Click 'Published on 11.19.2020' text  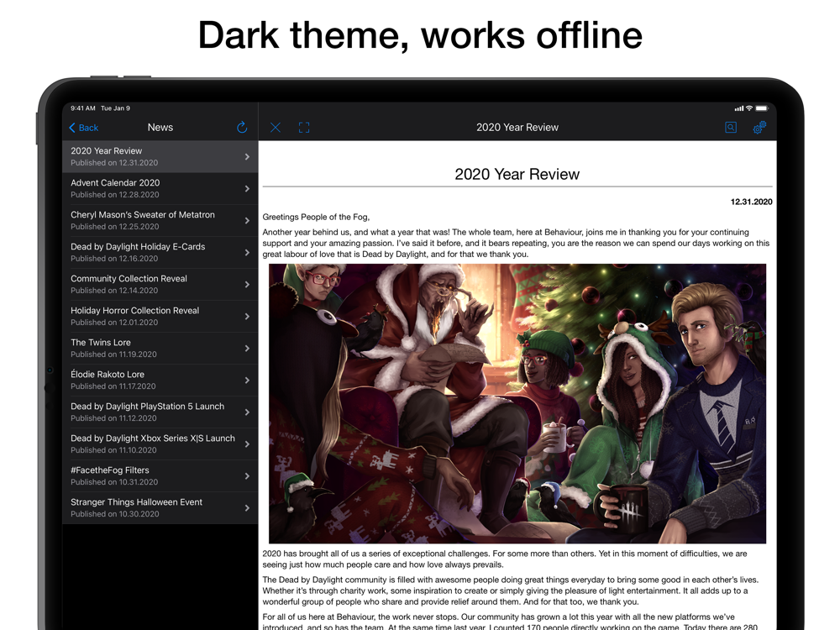[113, 354]
